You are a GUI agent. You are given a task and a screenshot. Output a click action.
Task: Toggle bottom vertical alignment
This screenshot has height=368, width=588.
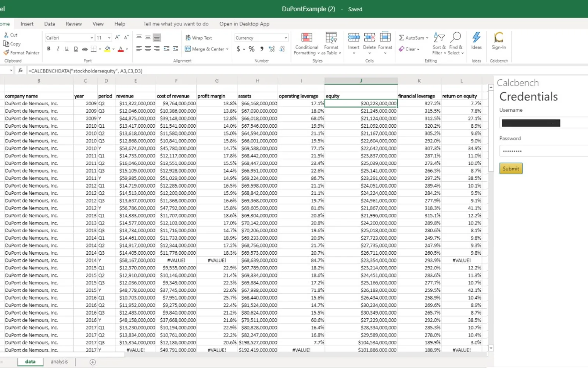[157, 38]
